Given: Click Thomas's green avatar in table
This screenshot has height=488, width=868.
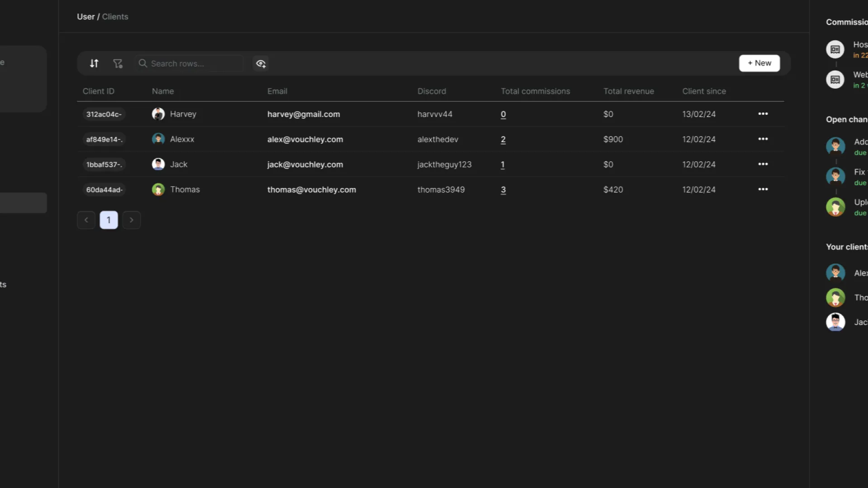Looking at the screenshot, I should click(158, 189).
